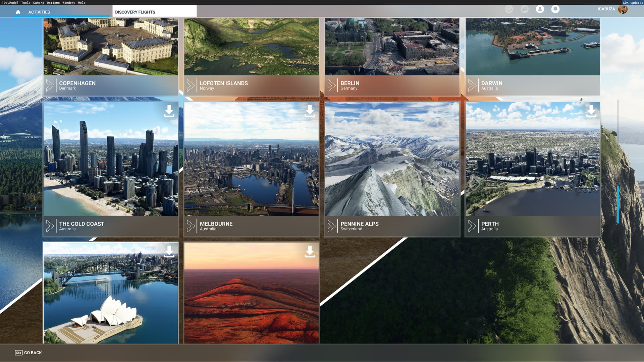
Task: Click the SDK updates link
Action: coord(633,2)
